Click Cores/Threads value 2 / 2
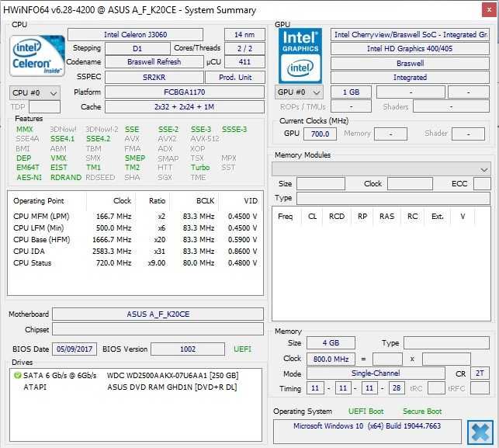499x448 pixels. [x=244, y=48]
